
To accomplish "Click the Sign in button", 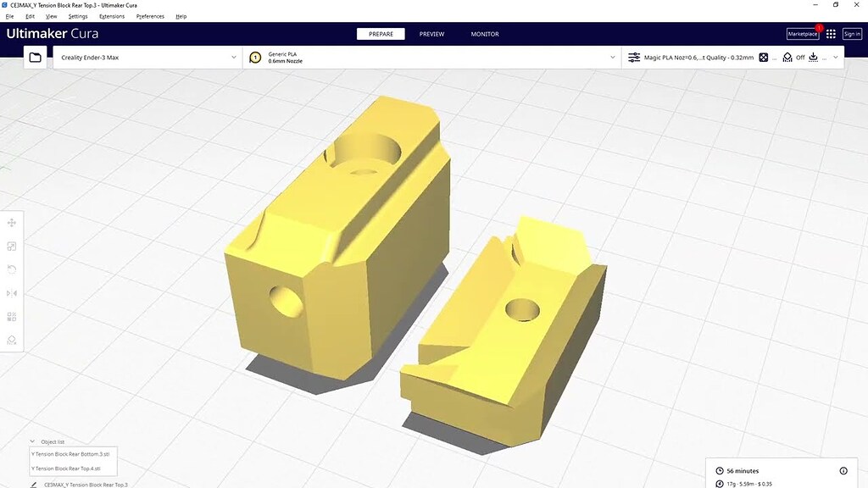I will click(x=851, y=33).
